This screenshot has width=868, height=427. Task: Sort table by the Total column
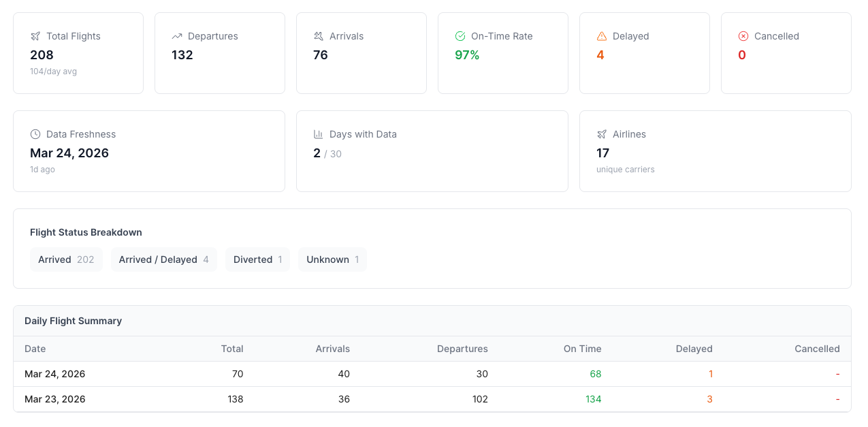coord(232,349)
